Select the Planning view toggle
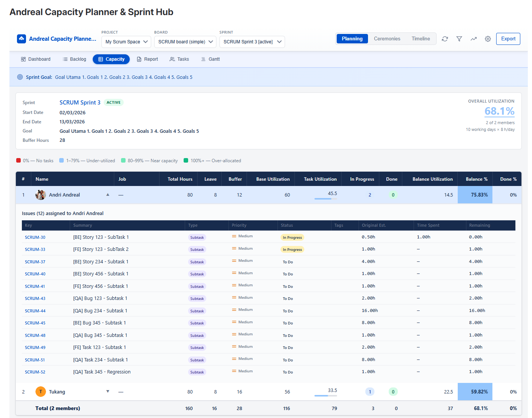 (x=352, y=39)
